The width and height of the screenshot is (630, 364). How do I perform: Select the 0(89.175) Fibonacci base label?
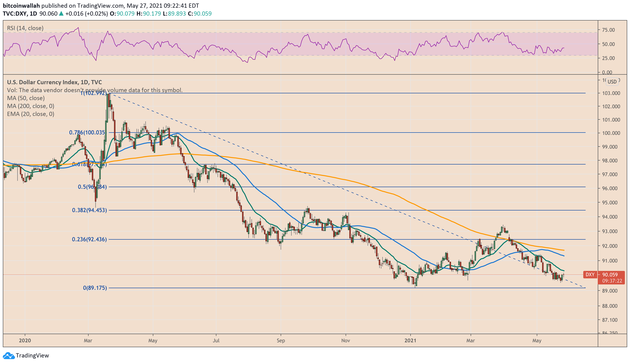pos(95,288)
